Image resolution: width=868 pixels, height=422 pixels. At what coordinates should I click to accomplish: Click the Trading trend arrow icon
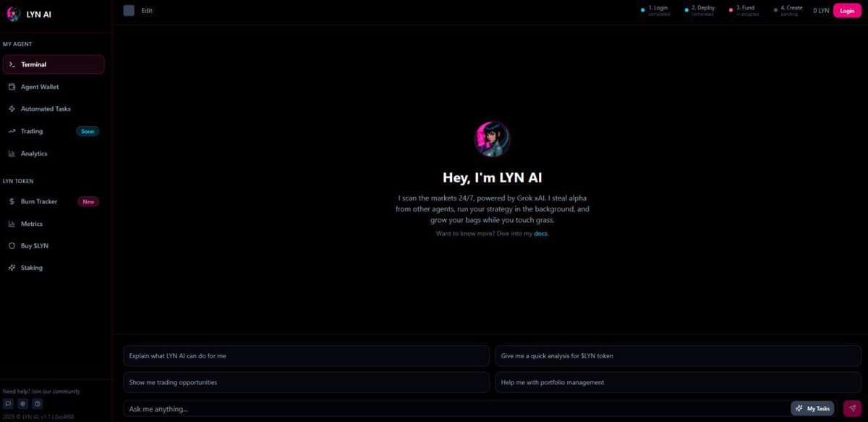pos(12,131)
